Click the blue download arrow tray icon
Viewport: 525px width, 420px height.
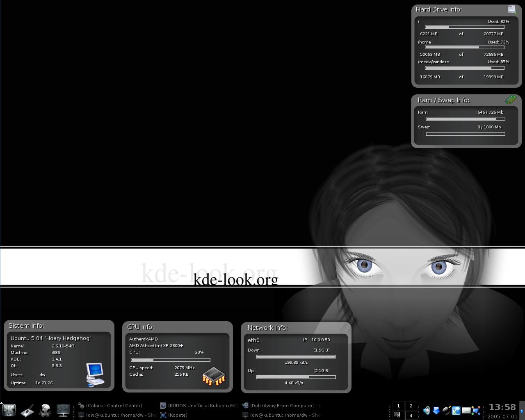(x=436, y=410)
